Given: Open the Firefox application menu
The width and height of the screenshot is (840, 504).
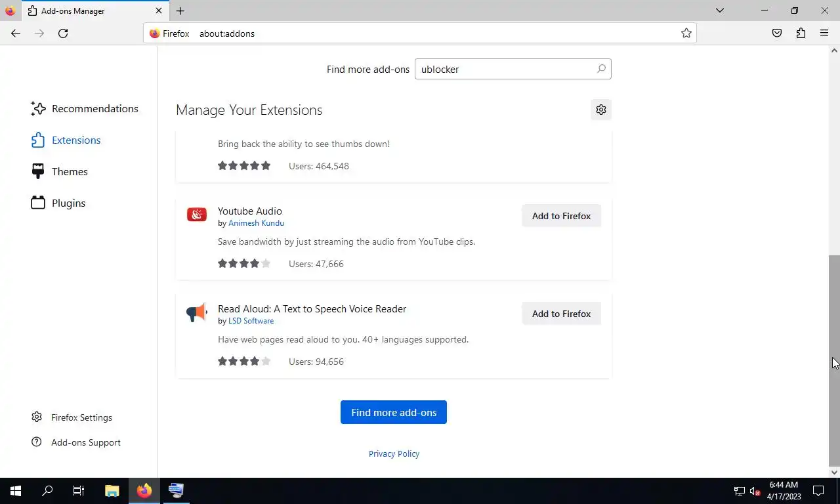Looking at the screenshot, I should (824, 33).
